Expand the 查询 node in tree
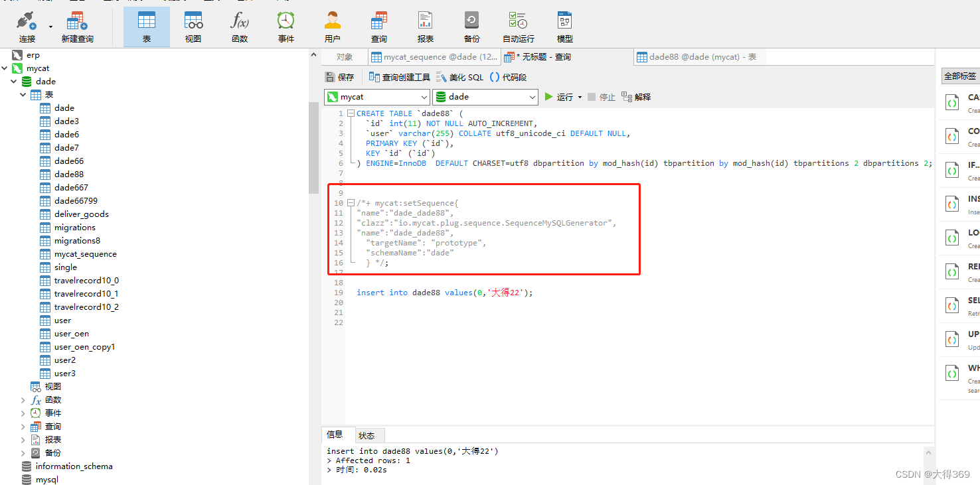Screen dimensions: 980x485 click(x=23, y=427)
